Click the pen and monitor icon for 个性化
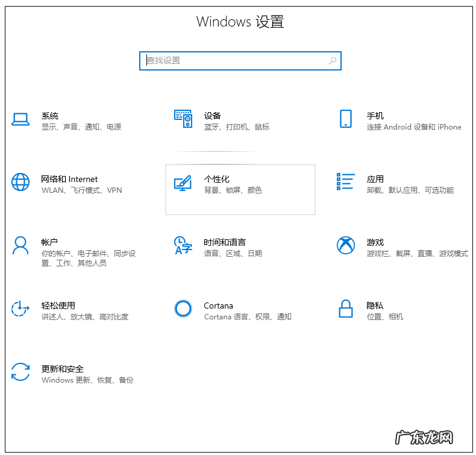476x455 pixels. pyautogui.click(x=183, y=183)
